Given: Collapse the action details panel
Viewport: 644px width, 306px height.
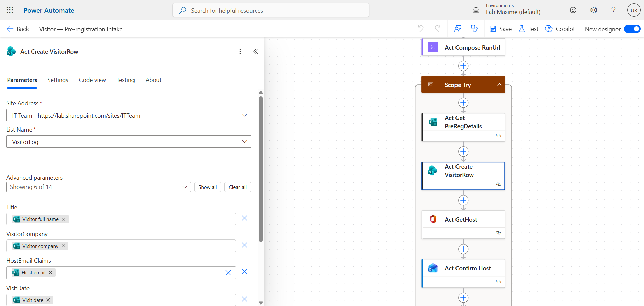Looking at the screenshot, I should (x=256, y=51).
